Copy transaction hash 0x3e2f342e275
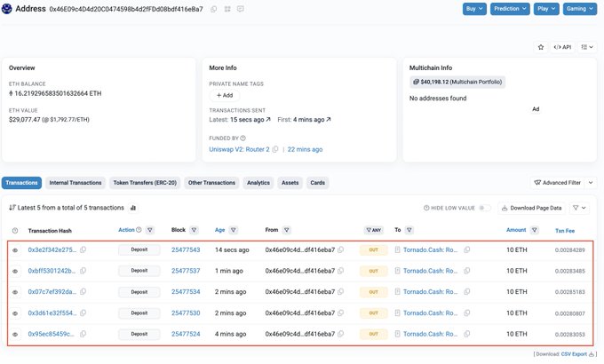Image resolution: width=604 pixels, height=364 pixels. click(83, 249)
